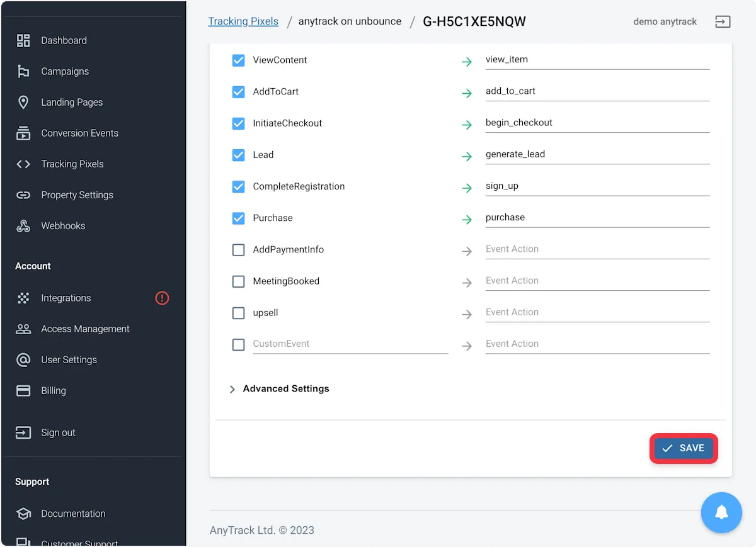Uncheck the Purchase checkbox
756x547 pixels.
point(238,218)
